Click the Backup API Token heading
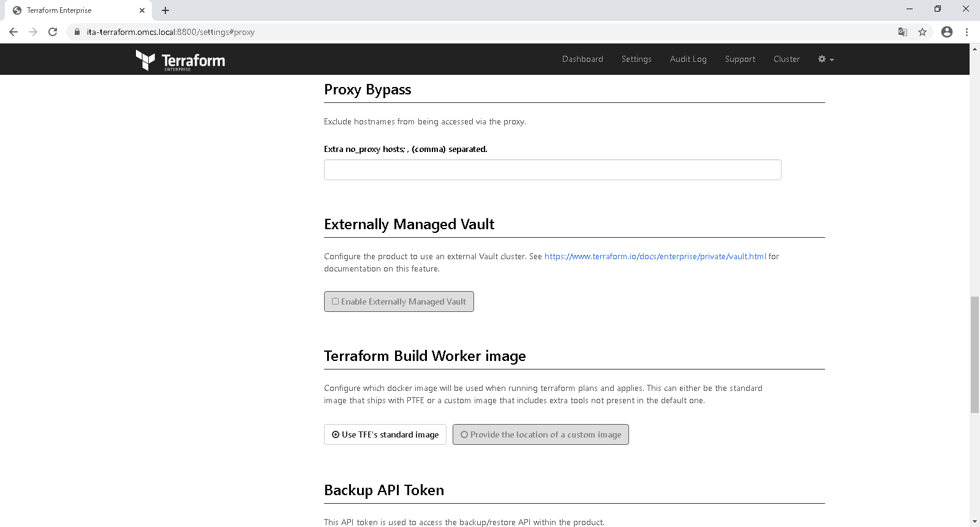 [x=384, y=490]
